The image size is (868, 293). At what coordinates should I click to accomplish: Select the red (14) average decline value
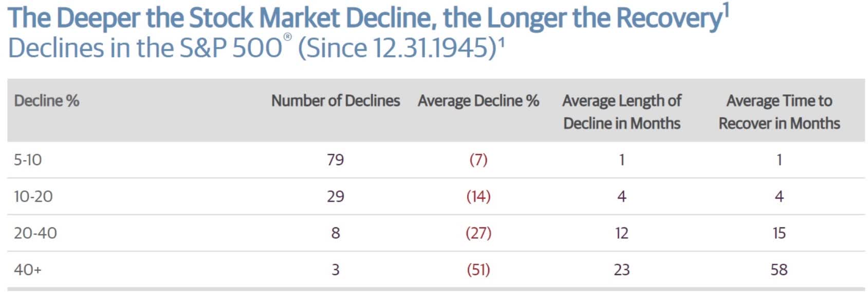pos(478,197)
